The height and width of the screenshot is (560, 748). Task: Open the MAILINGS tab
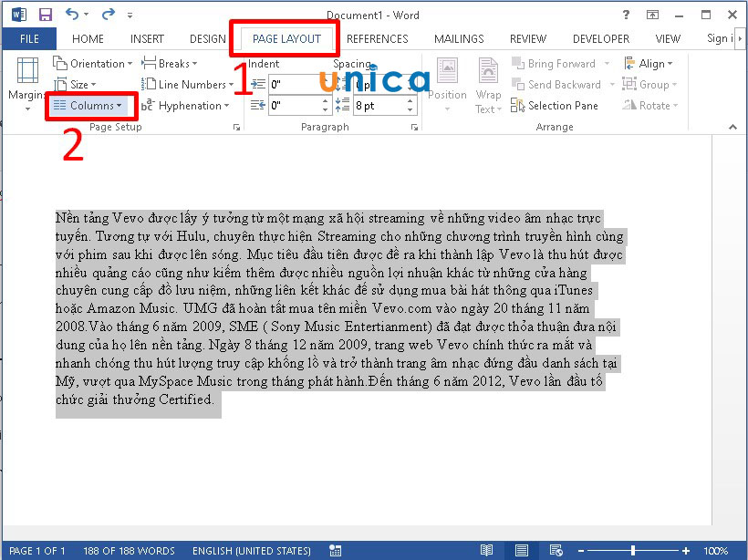(x=459, y=38)
